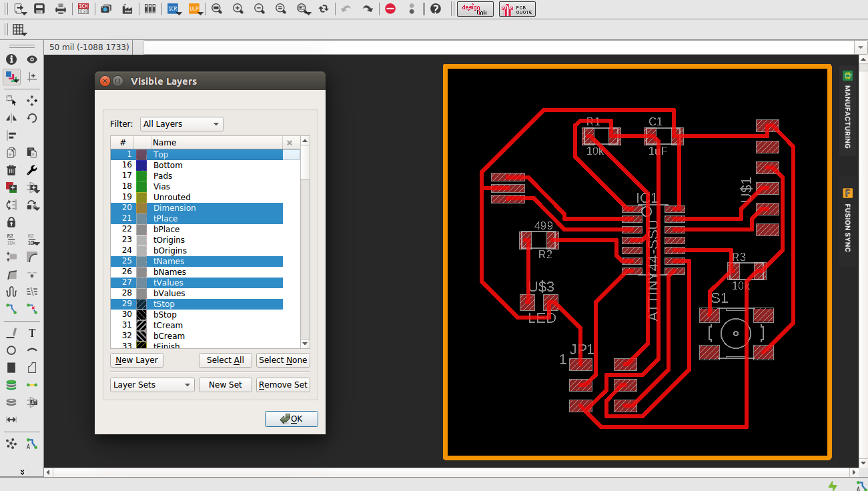Select the Circle drawing tool

pos(11,350)
